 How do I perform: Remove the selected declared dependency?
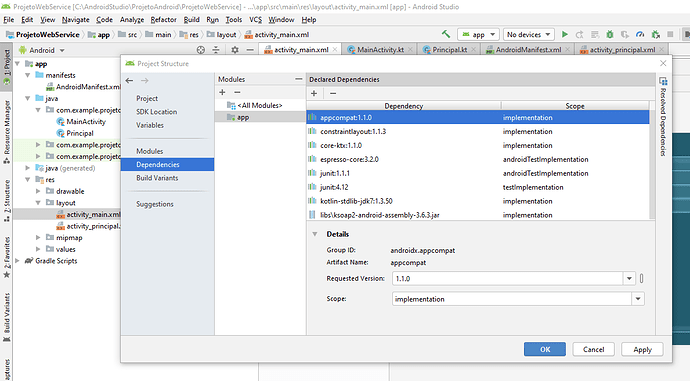point(333,93)
